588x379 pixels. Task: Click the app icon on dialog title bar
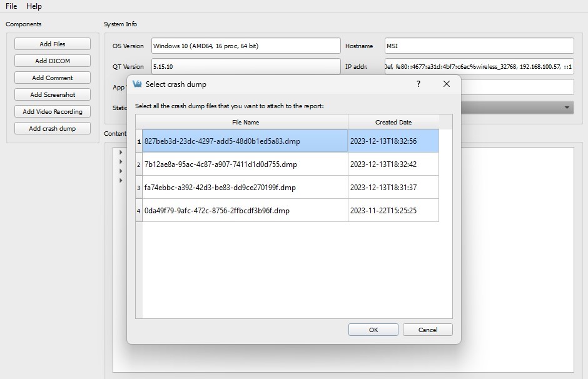coord(137,84)
